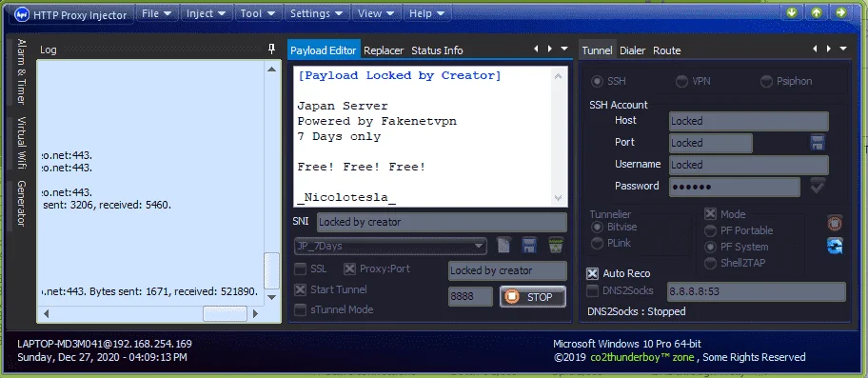Open the Tool menu
This screenshot has width=868, height=378.
coord(258,14)
